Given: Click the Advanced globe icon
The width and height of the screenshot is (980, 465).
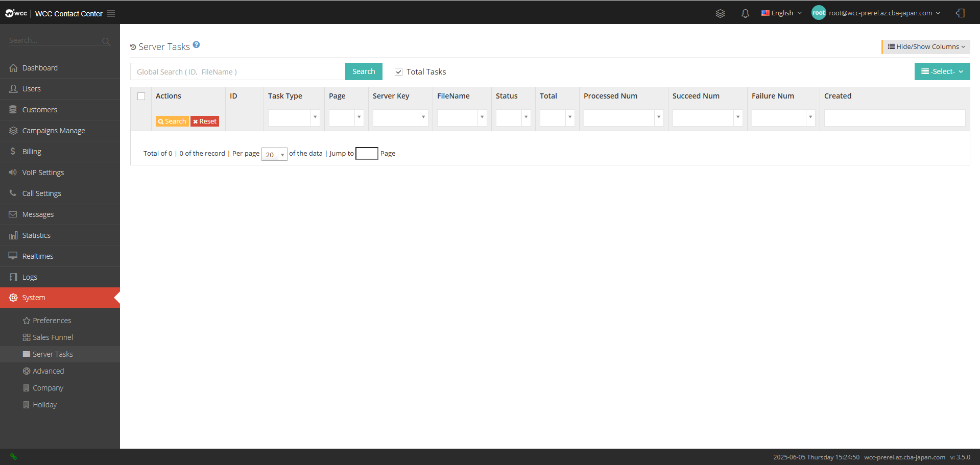Looking at the screenshot, I should pyautogui.click(x=27, y=371).
